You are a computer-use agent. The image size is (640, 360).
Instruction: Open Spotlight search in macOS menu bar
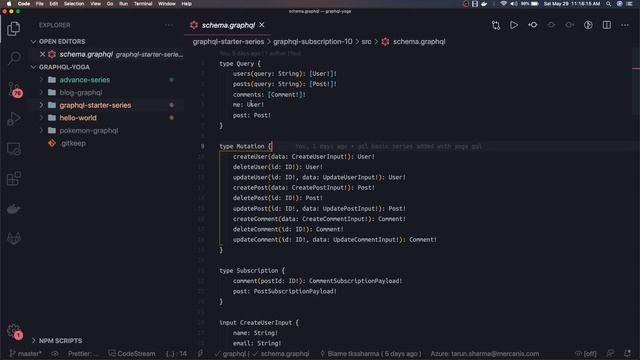click(609, 4)
